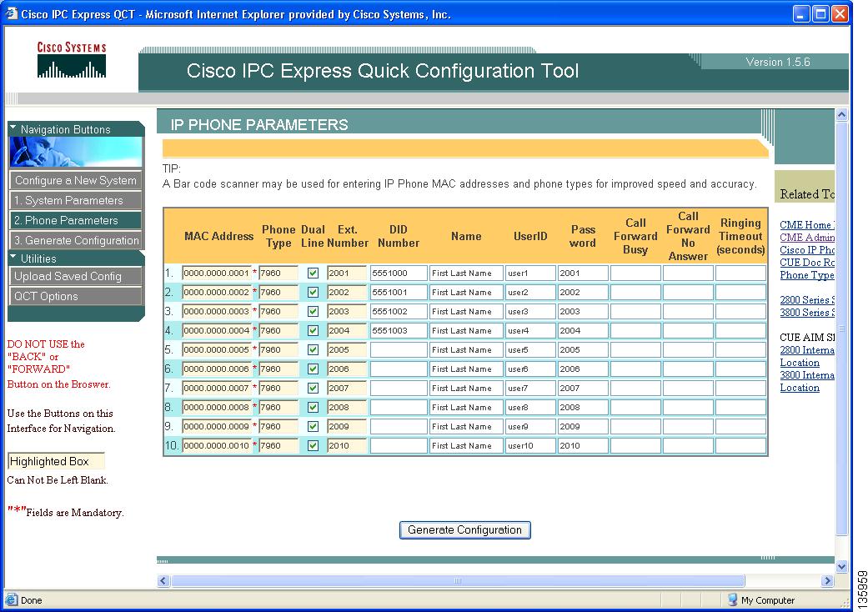Click the Cisco Systems logo
868x612 pixels.
click(x=71, y=58)
